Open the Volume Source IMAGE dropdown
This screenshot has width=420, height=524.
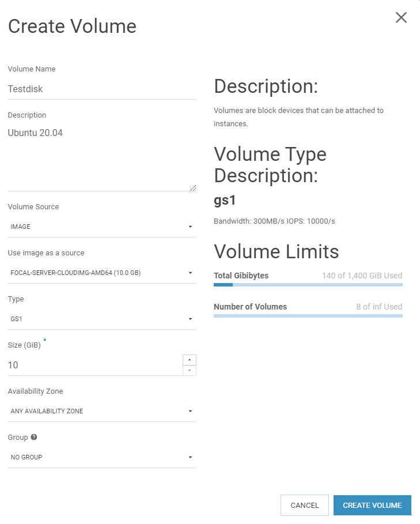(102, 227)
